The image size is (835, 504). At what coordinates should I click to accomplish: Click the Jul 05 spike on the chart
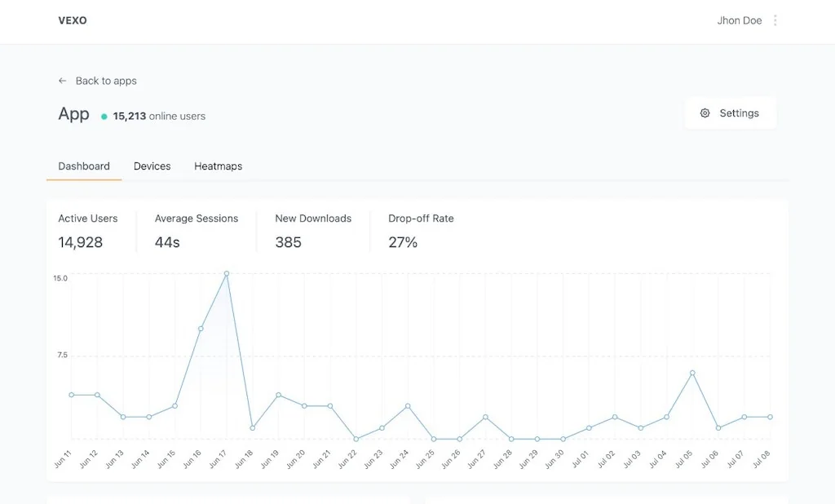tap(693, 373)
